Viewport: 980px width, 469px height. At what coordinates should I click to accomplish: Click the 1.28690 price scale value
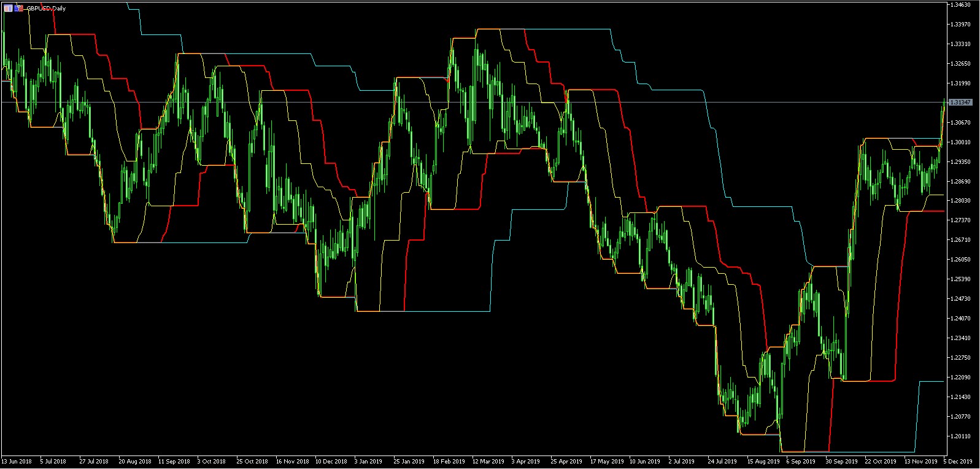click(x=960, y=182)
